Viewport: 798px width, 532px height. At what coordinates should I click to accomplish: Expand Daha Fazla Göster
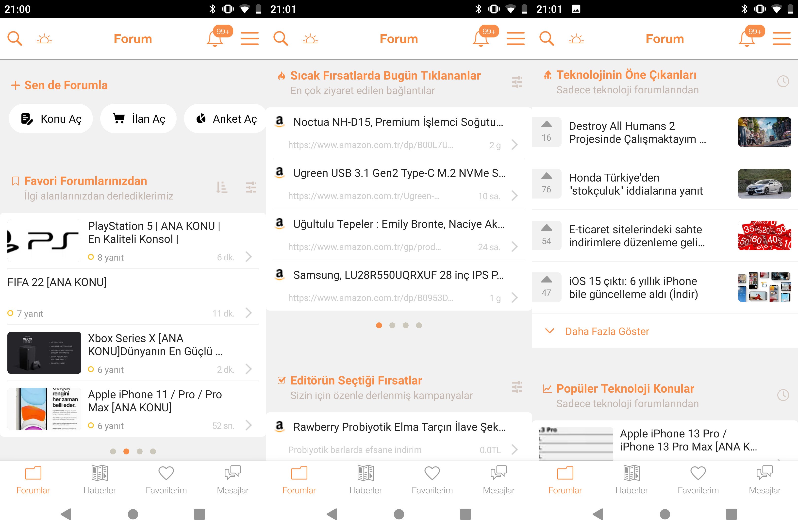click(x=665, y=331)
